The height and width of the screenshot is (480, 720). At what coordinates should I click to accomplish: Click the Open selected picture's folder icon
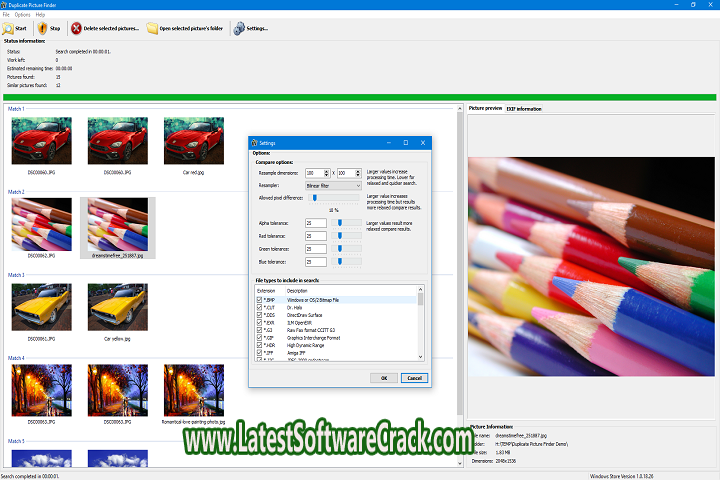(152, 28)
